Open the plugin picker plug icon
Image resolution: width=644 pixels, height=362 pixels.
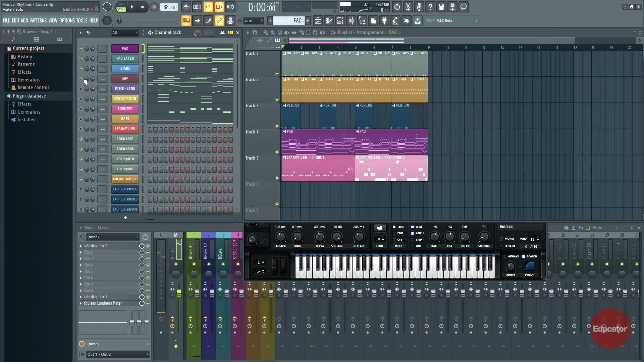[x=384, y=21]
